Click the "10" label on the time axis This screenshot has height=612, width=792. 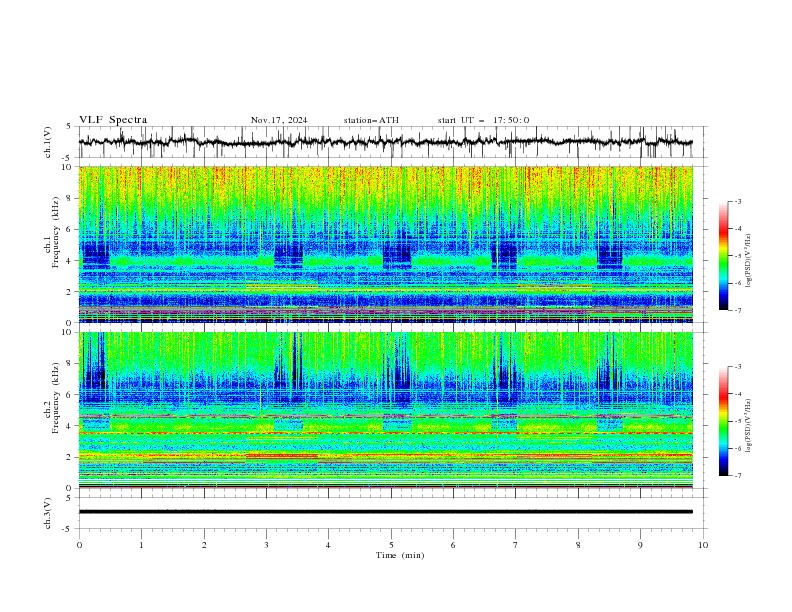[x=703, y=545]
